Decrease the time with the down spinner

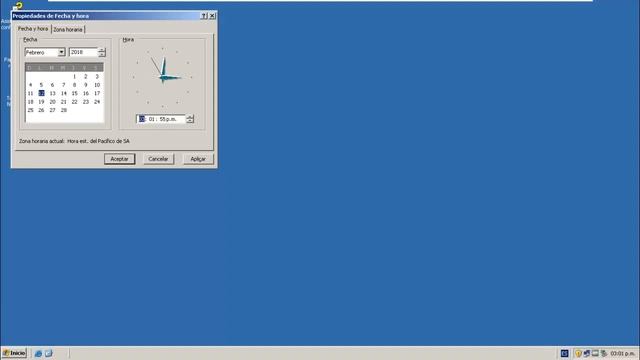click(x=190, y=121)
